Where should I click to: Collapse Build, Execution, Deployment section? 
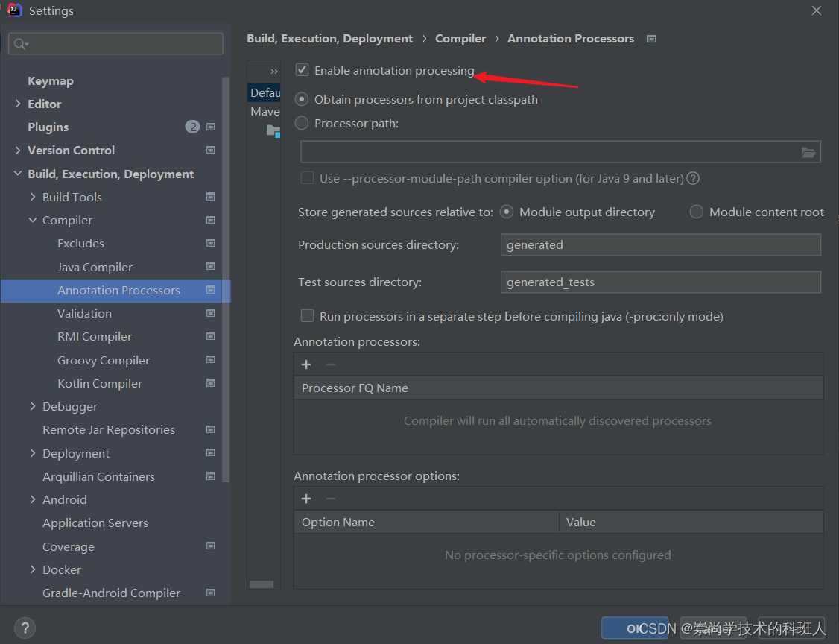(x=18, y=174)
